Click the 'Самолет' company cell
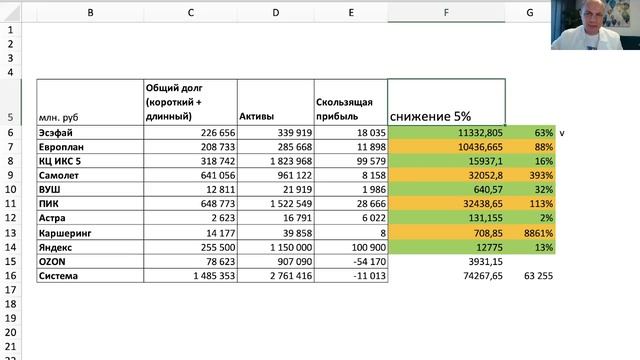This screenshot has height=360, width=640. pos(90,176)
